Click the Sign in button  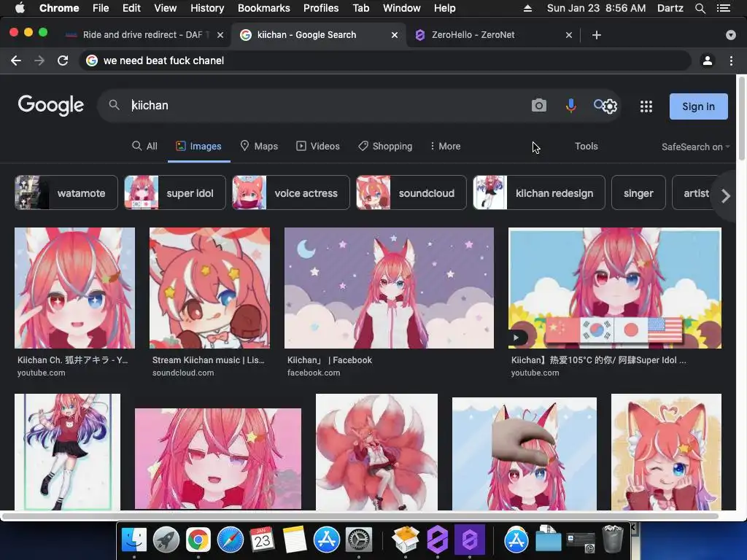[698, 106]
